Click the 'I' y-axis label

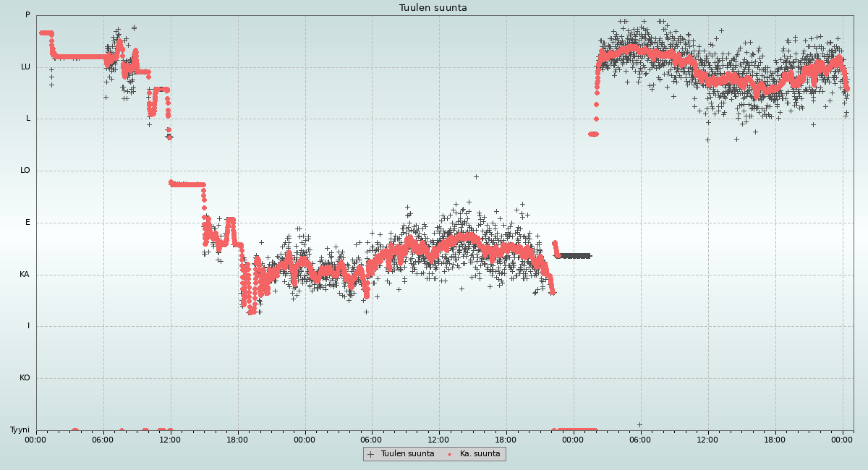29,326
